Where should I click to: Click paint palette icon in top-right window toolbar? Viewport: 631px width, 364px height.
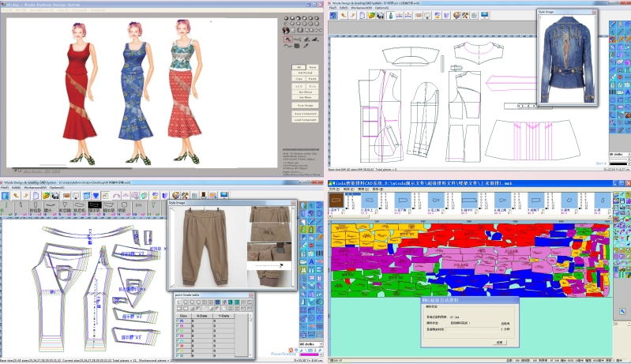coord(456,15)
